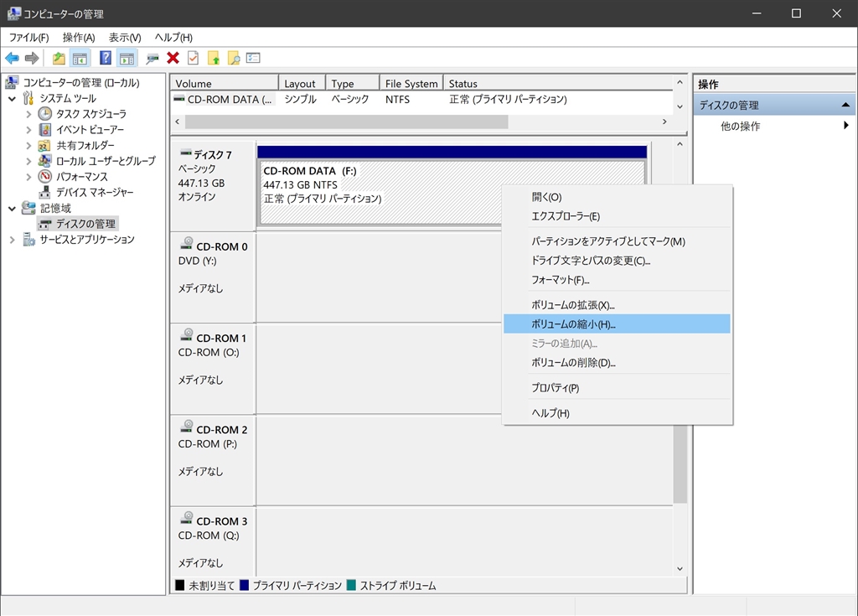Select ローカル ユーザーとグループ in the tree
The image size is (858, 616).
[106, 161]
